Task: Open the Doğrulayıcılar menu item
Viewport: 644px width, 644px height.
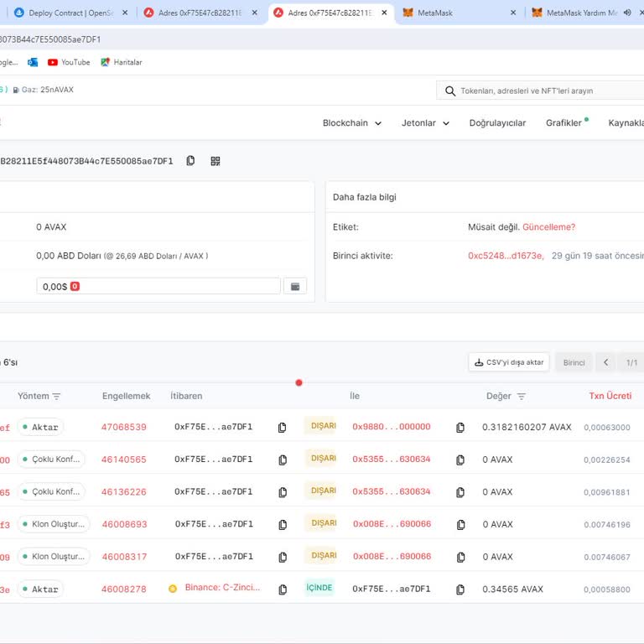Action: tap(497, 122)
